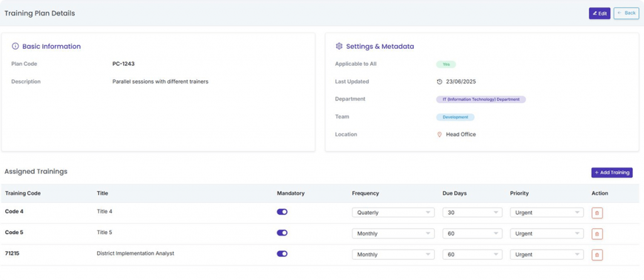Delete the District Implementation Analyst row
Viewport: 644px width, 280px height.
[597, 254]
